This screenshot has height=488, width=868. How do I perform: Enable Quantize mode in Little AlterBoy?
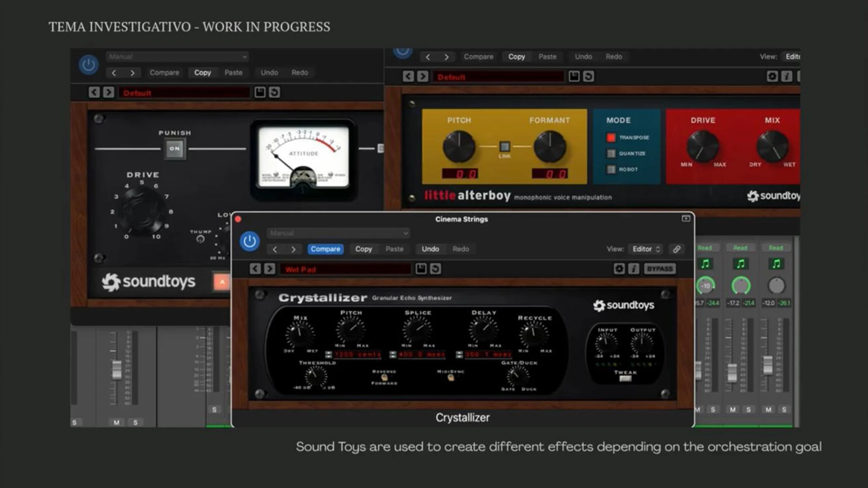(611, 154)
